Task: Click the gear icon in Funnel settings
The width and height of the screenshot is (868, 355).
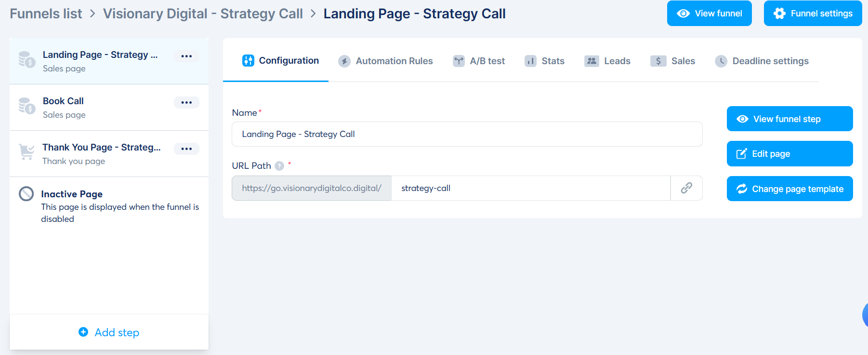Action: click(779, 14)
